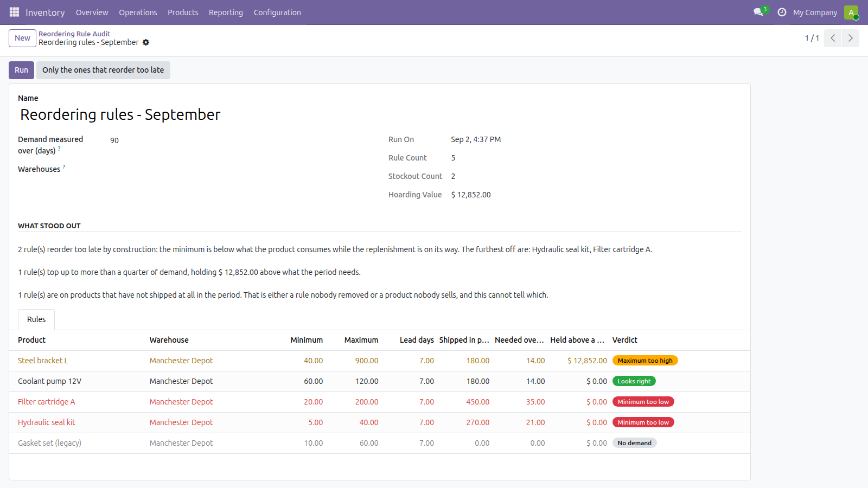Click Filter cartridge A's Minimum too low badge
The image size is (868, 488).
[x=643, y=402]
